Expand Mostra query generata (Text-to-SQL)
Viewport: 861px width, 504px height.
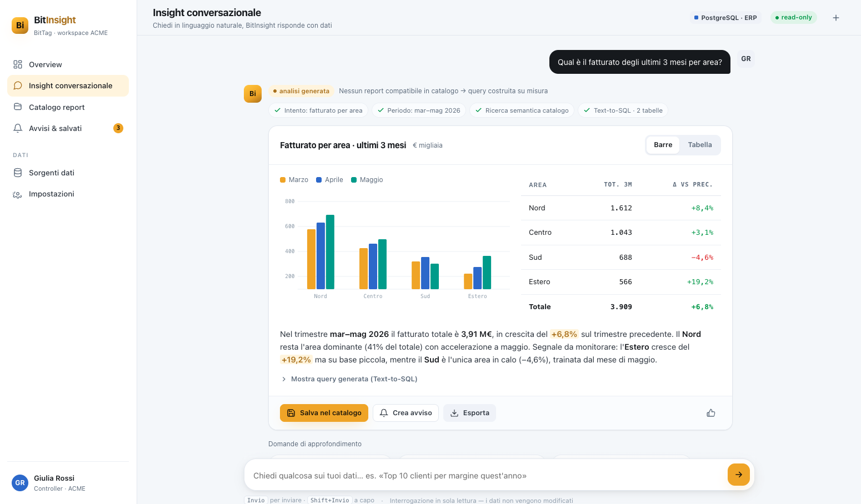(349, 379)
